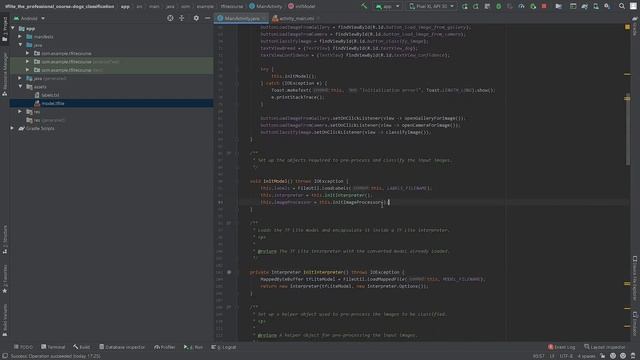
Task: Switch to activity_main.xml editor tab
Action: 294,18
